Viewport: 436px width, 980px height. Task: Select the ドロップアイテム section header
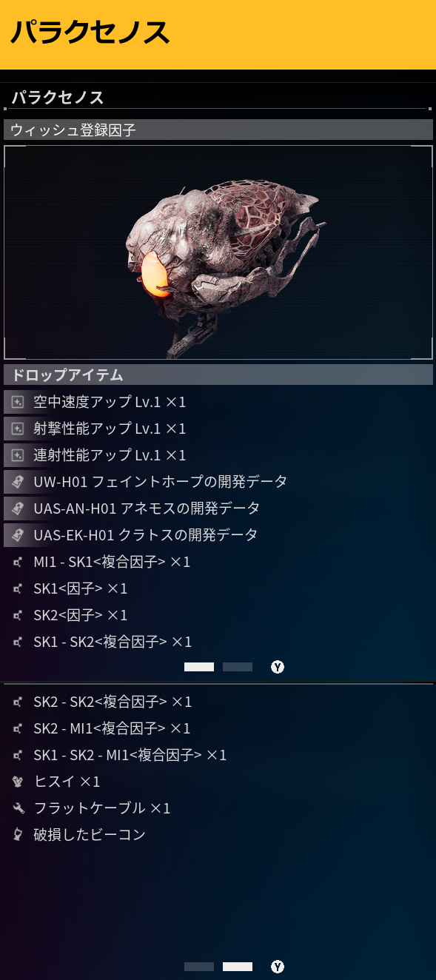click(218, 375)
